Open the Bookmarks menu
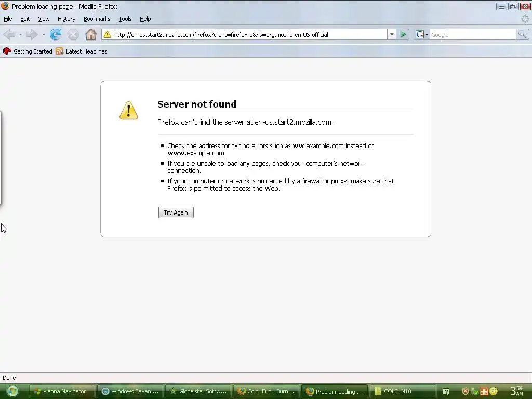 click(x=97, y=19)
